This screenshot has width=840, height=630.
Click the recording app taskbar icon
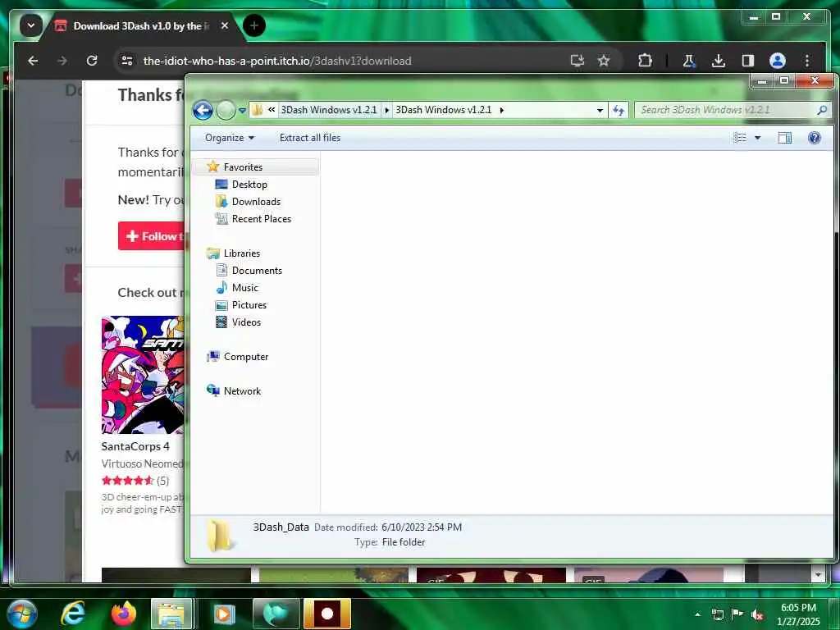326,614
